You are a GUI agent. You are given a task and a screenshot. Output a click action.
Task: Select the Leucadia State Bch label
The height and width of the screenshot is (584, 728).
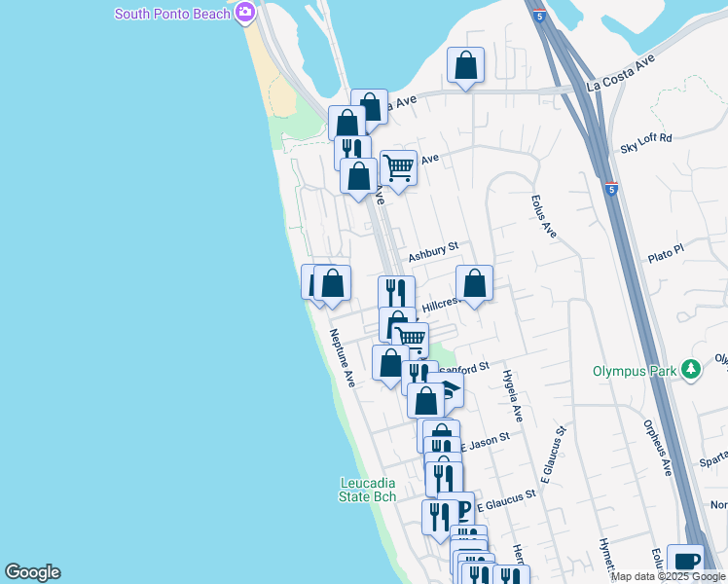[367, 491]
